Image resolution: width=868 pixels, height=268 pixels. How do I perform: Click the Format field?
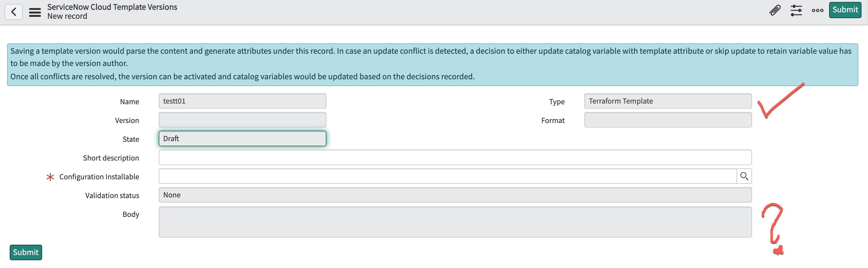pos(668,120)
